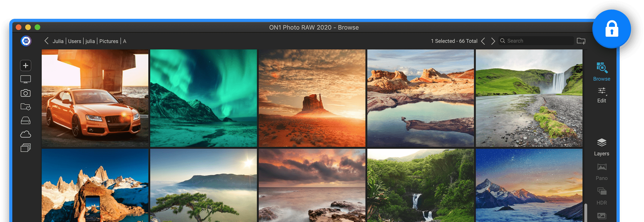Viewport: 644px width, 222px height.
Task: Click the plus add button in left sidebar
Action: coord(26,66)
